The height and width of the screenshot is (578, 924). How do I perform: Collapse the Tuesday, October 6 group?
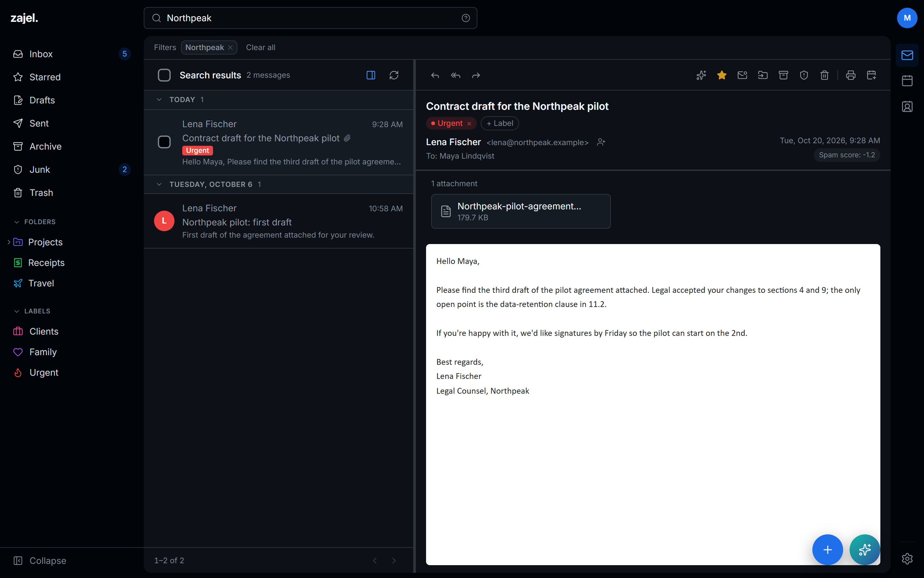click(x=159, y=185)
